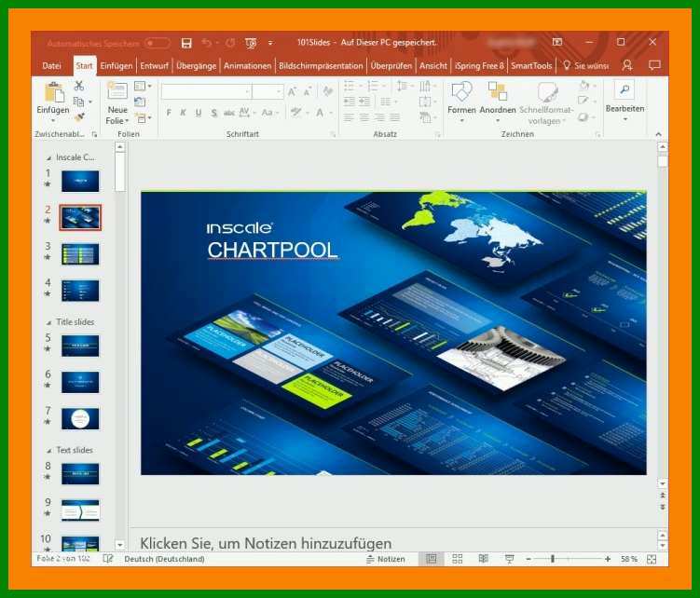Click the Neue Folie button
700x598 pixels.
coord(117,103)
